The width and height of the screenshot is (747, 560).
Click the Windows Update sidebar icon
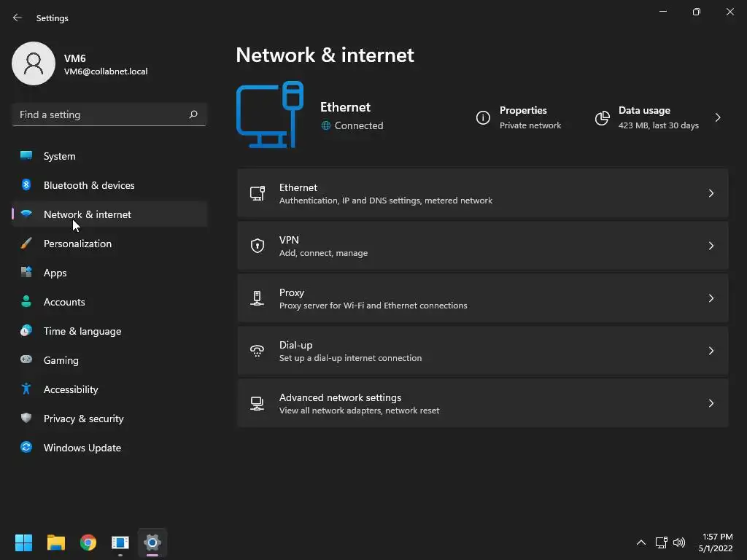pyautogui.click(x=26, y=448)
